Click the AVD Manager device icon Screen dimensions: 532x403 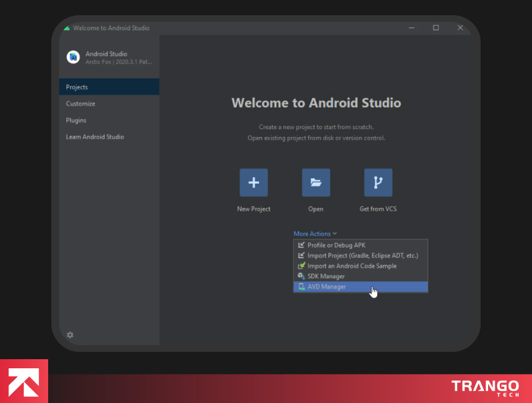click(x=300, y=287)
